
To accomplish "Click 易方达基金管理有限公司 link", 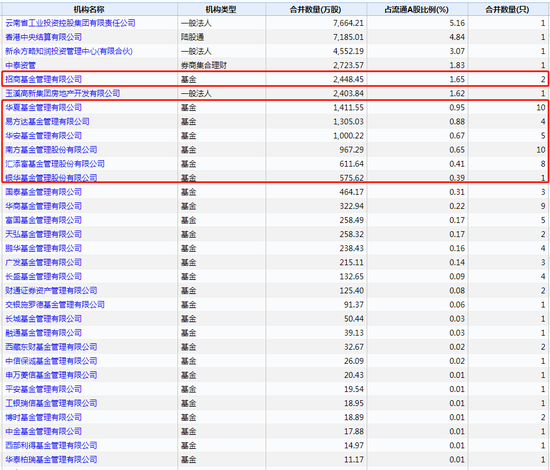I will (47, 122).
